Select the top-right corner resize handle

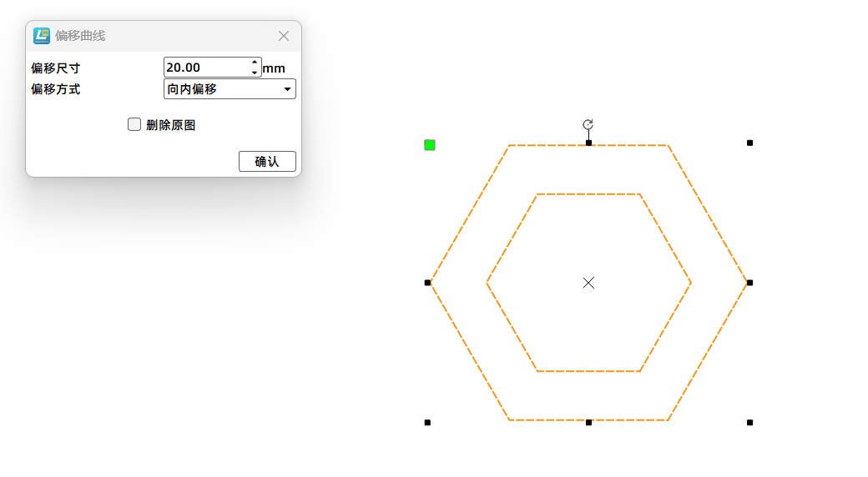click(x=749, y=143)
